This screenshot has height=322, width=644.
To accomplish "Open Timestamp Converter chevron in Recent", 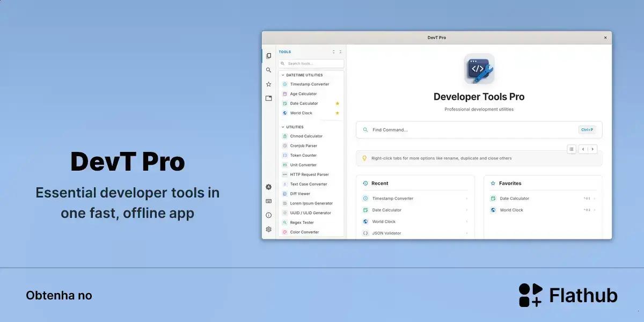I will [466, 199].
